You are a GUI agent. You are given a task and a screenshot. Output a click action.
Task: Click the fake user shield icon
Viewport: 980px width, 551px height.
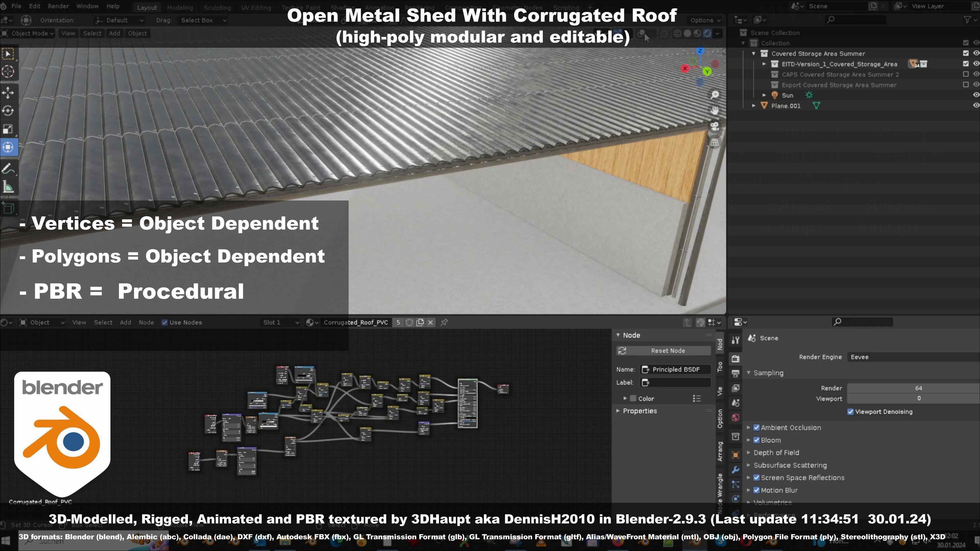(409, 322)
